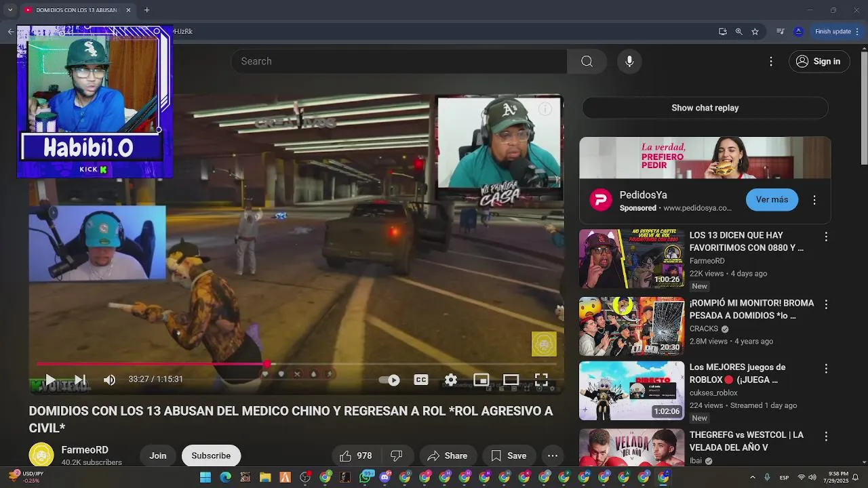This screenshot has height=488, width=868.
Task: Open YouTube settings three-dot menu
Action: tap(770, 61)
